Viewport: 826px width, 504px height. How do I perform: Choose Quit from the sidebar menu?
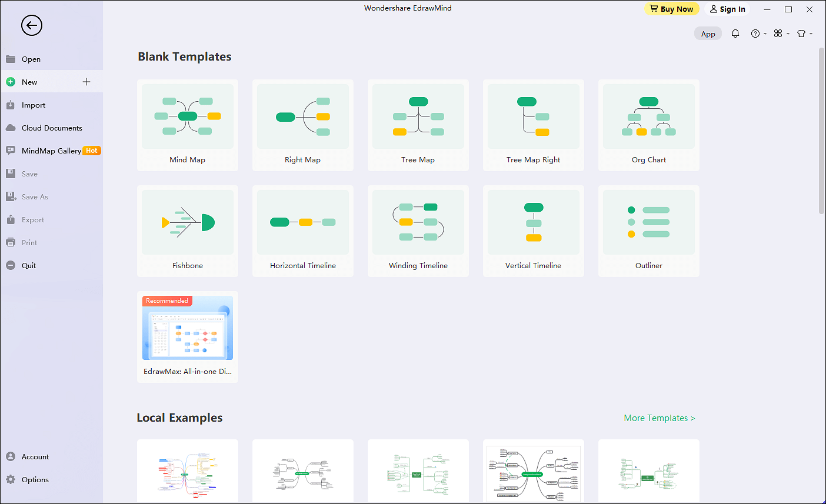(52, 265)
